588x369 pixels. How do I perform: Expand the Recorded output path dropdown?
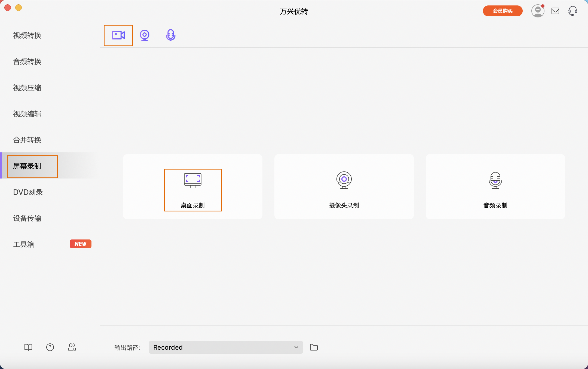[226, 347]
